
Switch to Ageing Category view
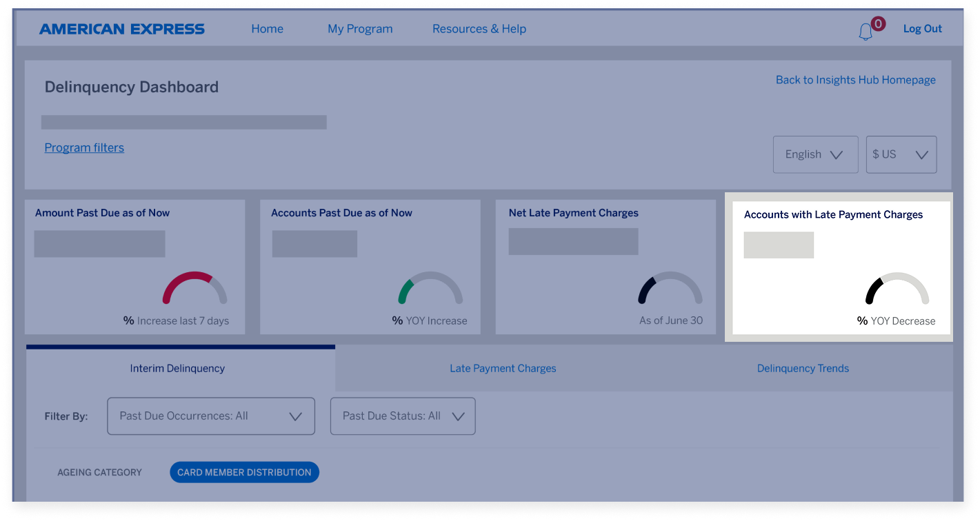[x=100, y=472]
